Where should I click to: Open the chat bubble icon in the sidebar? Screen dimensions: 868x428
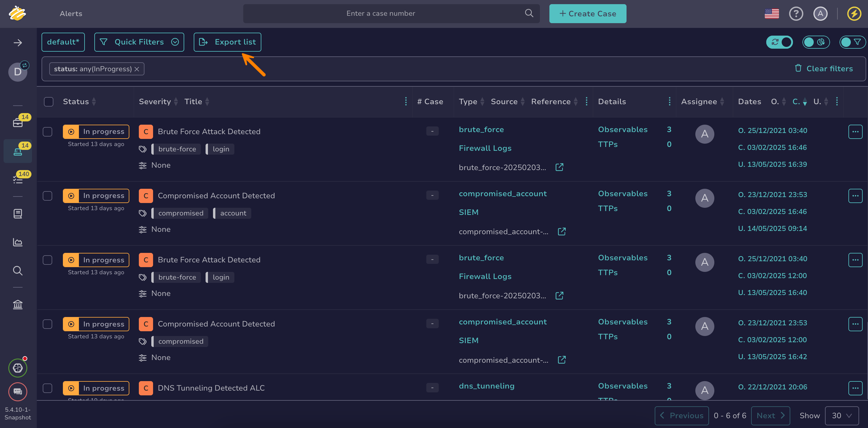pos(18,391)
